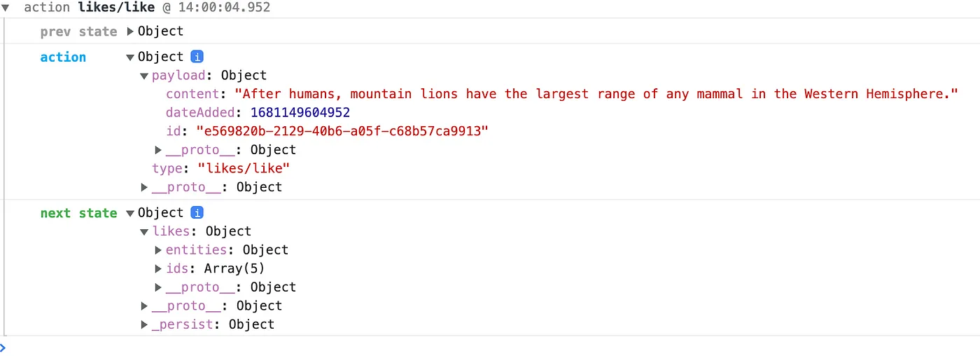Click the info icon beside next state Object
This screenshot has height=356, width=980.
pos(197,212)
